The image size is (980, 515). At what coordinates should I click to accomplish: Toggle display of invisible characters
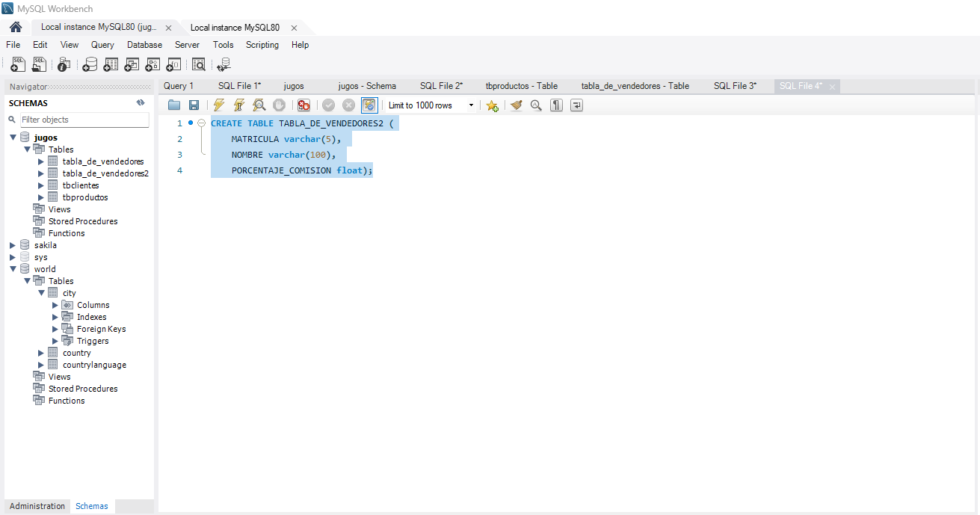pos(556,105)
